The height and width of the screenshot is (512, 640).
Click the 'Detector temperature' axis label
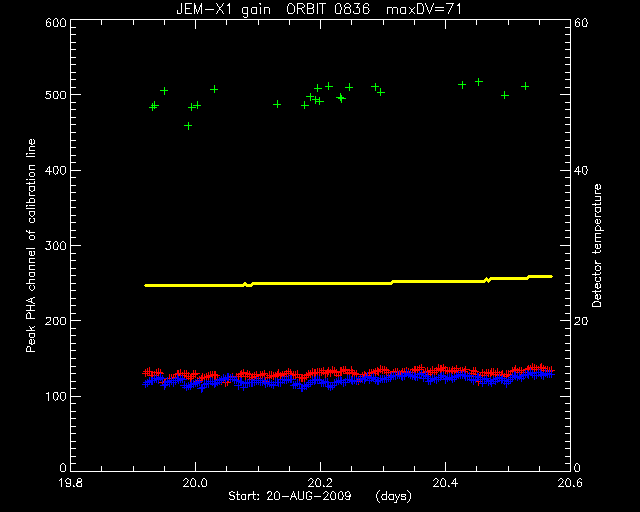click(596, 245)
